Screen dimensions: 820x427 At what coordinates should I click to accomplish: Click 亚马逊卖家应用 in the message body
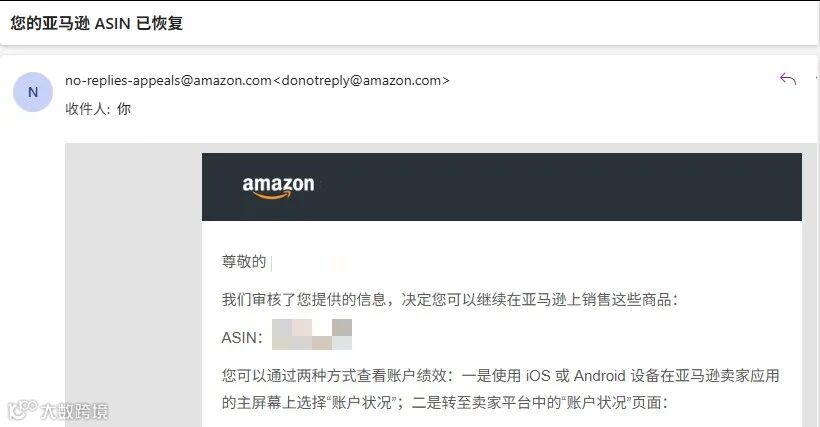[x=727, y=376]
